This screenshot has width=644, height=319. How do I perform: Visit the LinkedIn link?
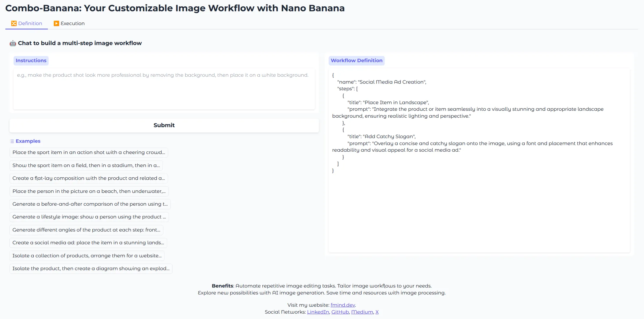(318, 312)
